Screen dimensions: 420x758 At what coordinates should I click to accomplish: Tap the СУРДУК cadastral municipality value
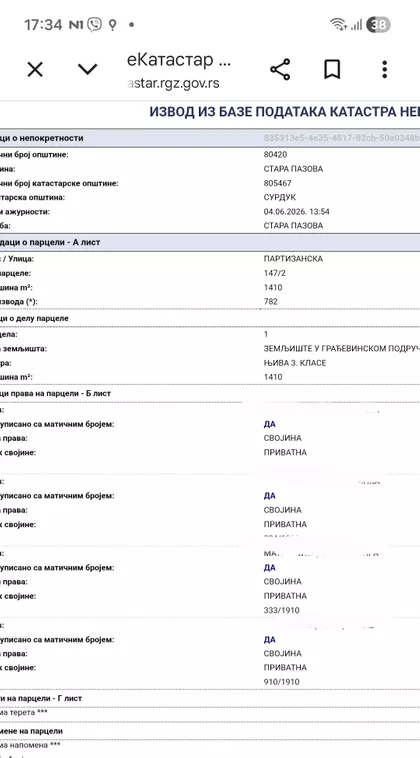coord(280,197)
